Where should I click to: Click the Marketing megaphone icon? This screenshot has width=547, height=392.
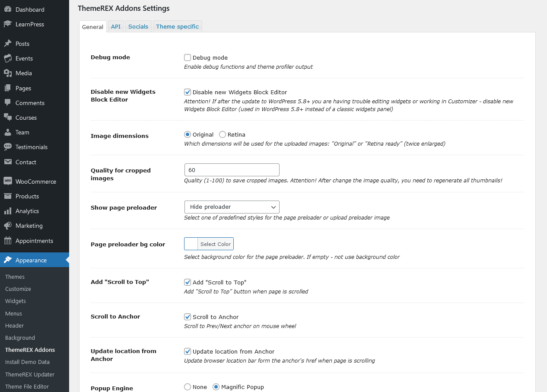[8, 226]
